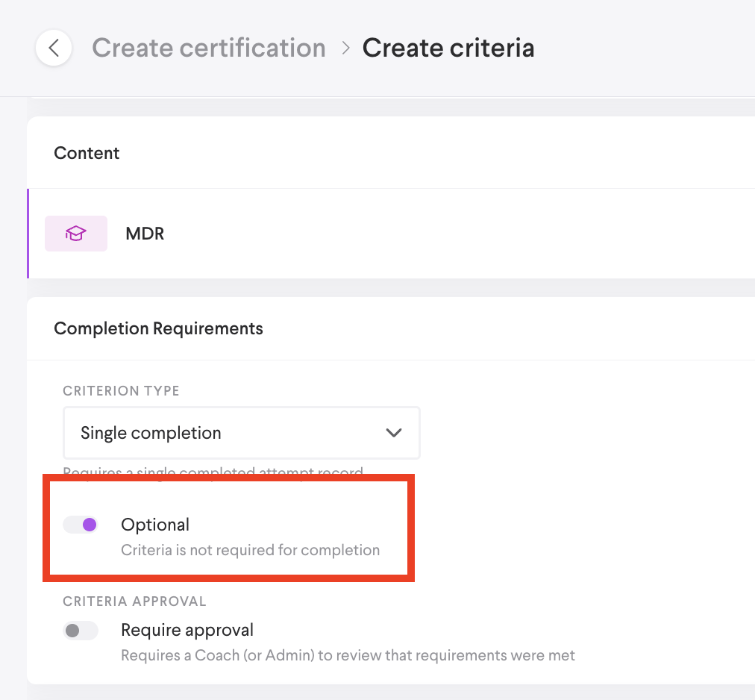The image size is (755, 700).
Task: Click the 'Single completion' selected value text
Action: [x=151, y=433]
